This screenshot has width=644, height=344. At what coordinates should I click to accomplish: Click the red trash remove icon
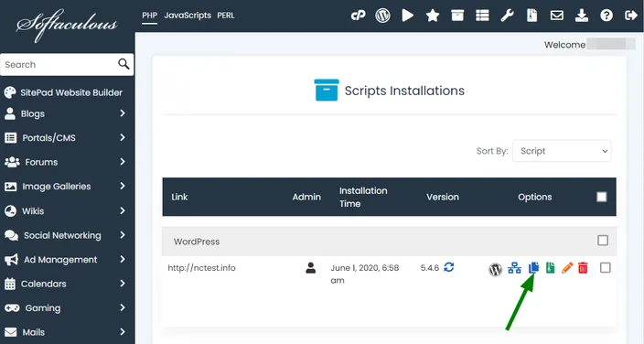583,268
